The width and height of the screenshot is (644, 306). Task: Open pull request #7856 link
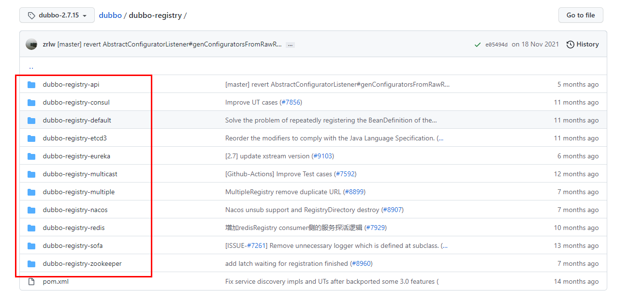[x=291, y=102]
